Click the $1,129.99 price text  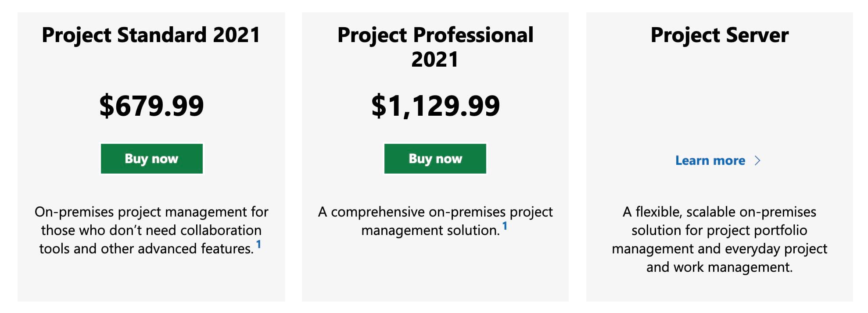(x=435, y=105)
